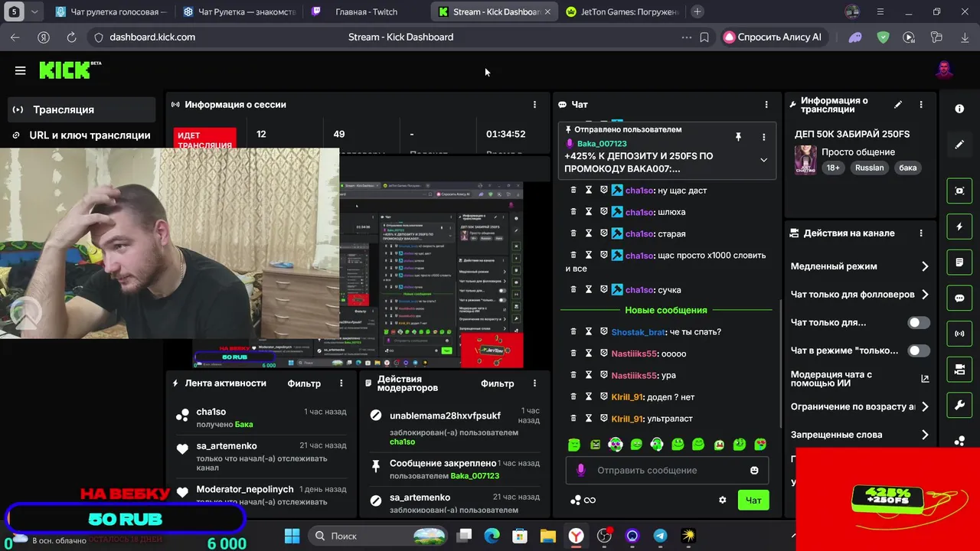Open pinned message options menu
This screenshot has height=551, width=980.
(763, 137)
